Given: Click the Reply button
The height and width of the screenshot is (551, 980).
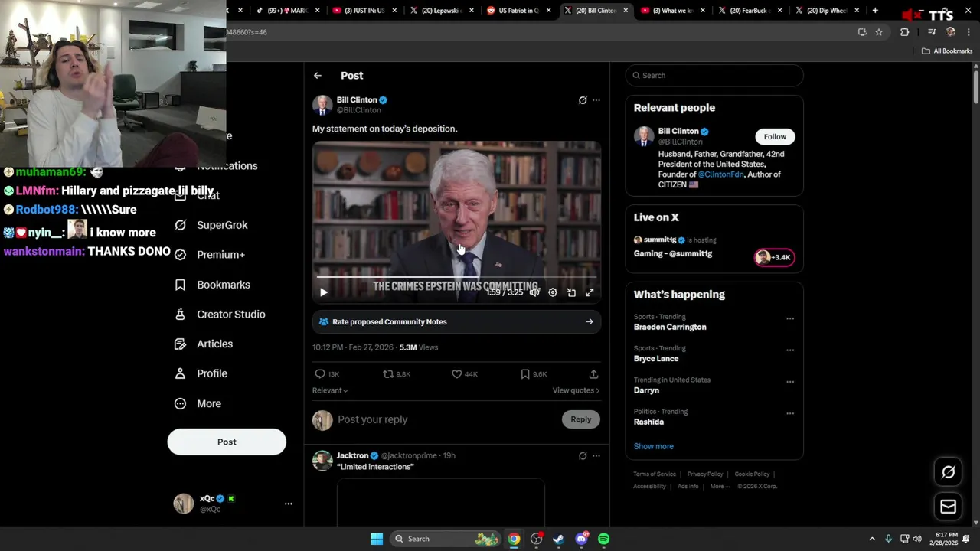Looking at the screenshot, I should (x=581, y=419).
